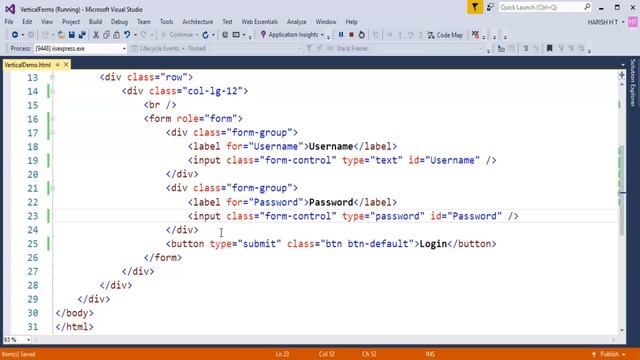
Task: Open the Code Map button
Action: (x=445, y=35)
